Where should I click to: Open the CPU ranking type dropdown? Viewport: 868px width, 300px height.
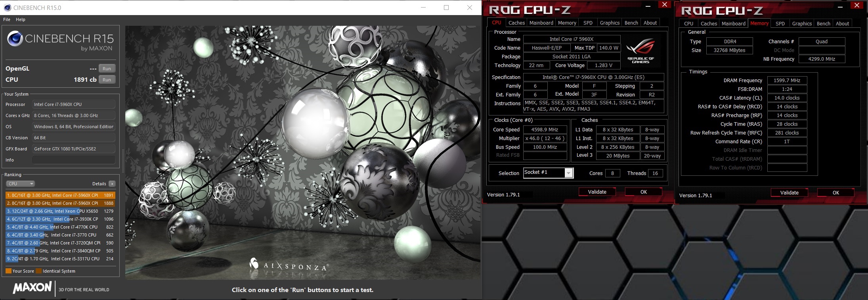(x=21, y=184)
